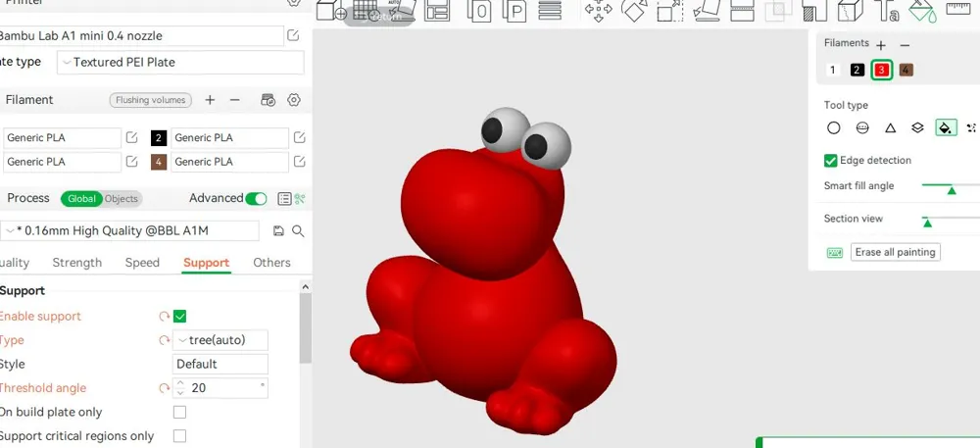Toggle the Enable support checkbox

180,317
